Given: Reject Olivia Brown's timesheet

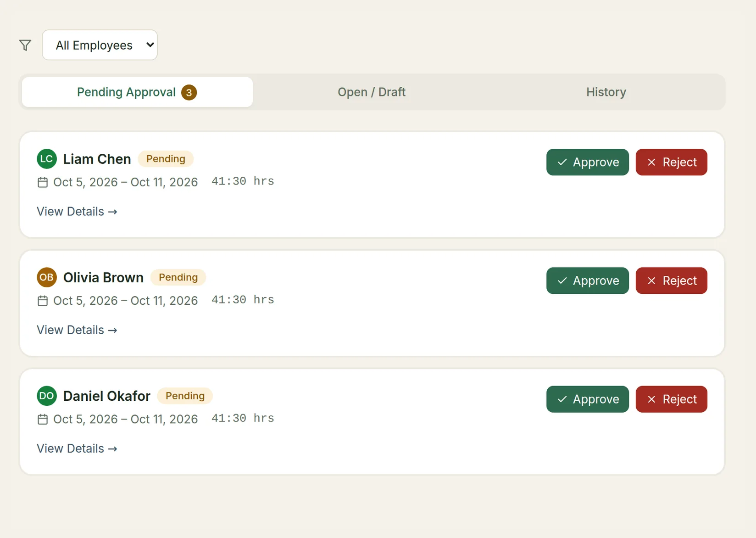Looking at the screenshot, I should pos(672,280).
